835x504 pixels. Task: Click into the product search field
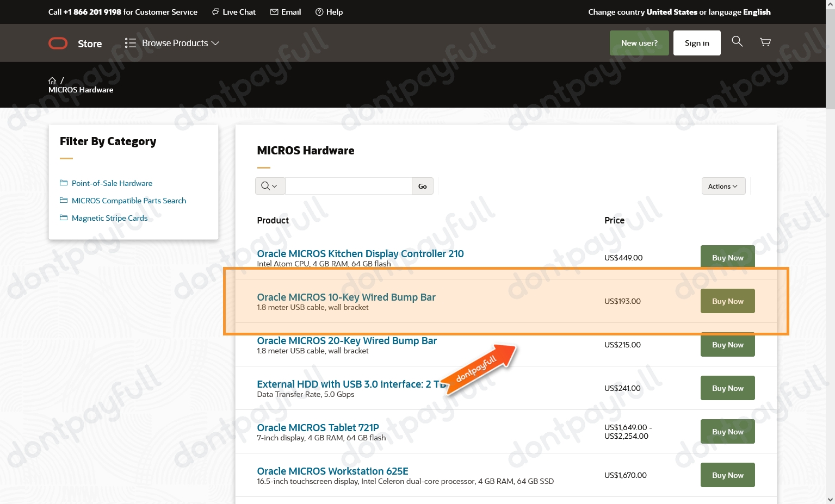tap(348, 186)
